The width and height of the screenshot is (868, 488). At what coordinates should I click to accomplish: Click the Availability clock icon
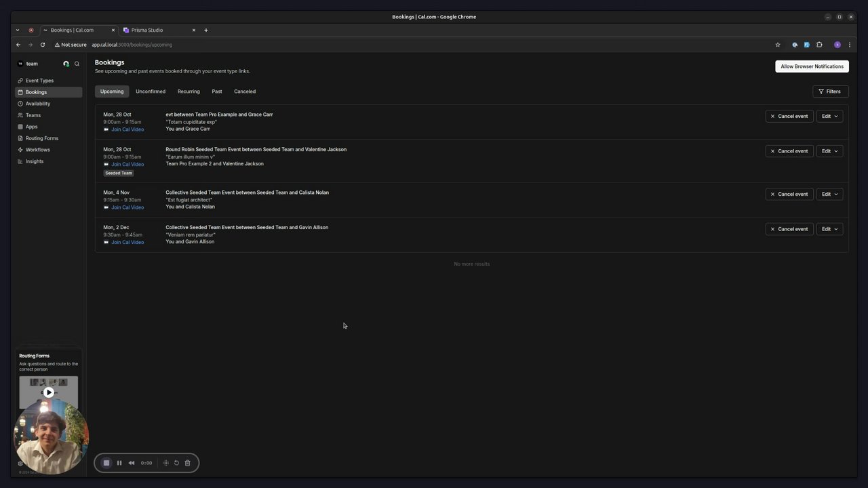(x=20, y=104)
